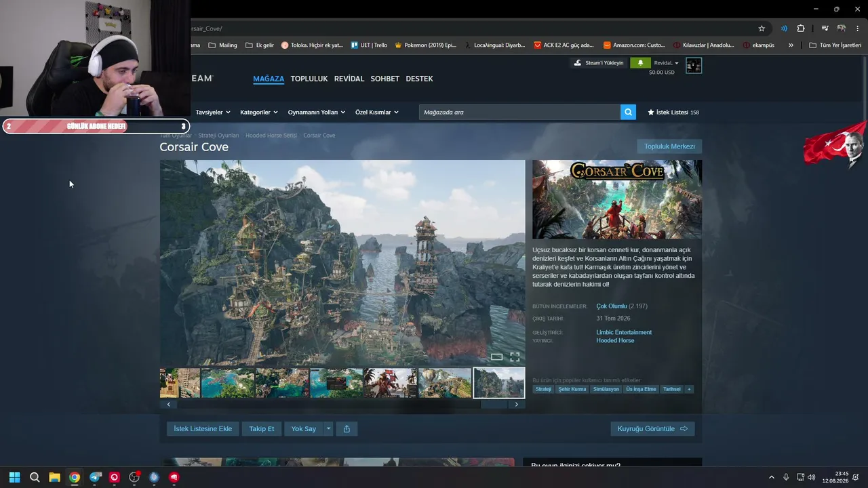This screenshot has width=868, height=488.
Task: Open the Windows Start menu
Action: (x=14, y=477)
